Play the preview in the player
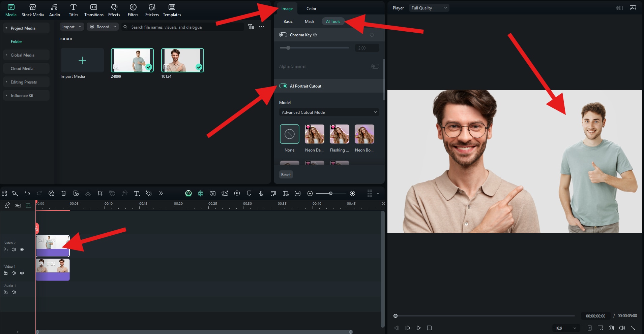 pyautogui.click(x=418, y=328)
